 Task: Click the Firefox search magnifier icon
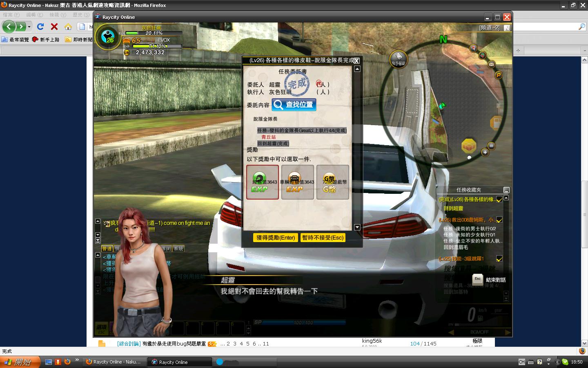[582, 27]
